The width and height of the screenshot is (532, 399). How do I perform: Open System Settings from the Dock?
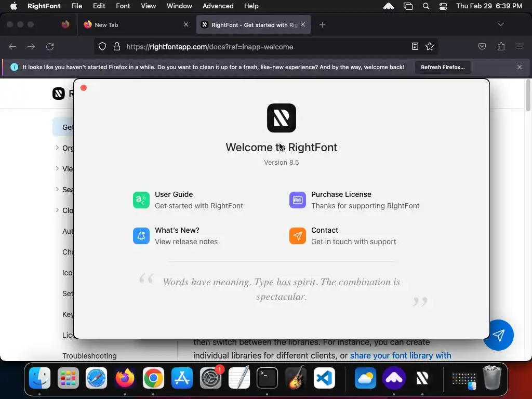point(211,378)
